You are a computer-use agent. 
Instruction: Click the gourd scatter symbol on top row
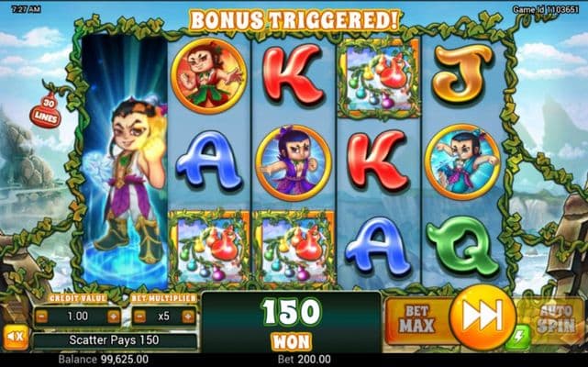pyautogui.click(x=379, y=79)
